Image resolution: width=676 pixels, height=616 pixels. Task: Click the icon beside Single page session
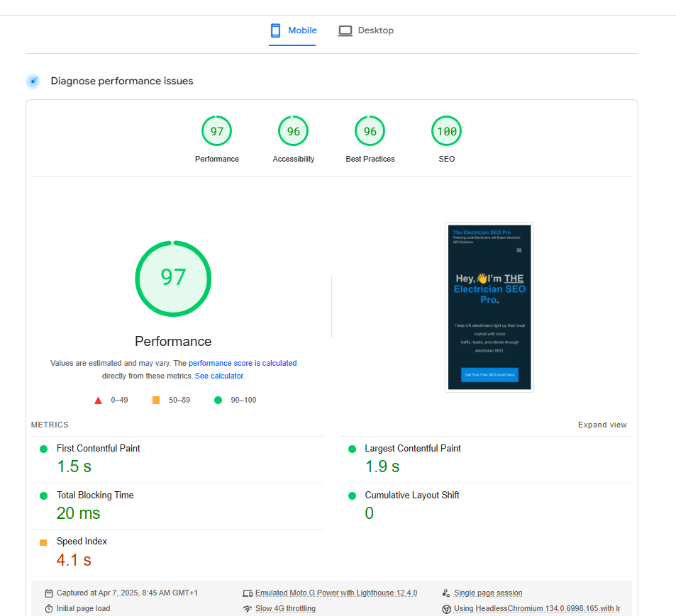point(446,593)
